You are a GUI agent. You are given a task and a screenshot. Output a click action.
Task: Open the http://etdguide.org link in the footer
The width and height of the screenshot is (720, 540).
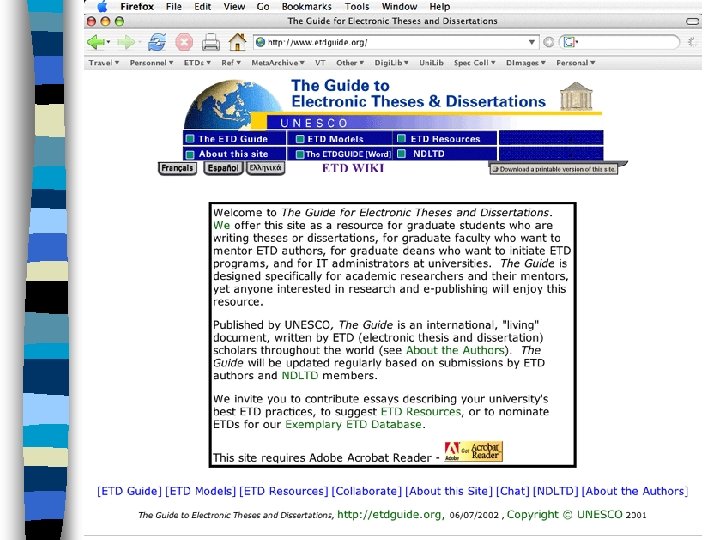[x=389, y=515]
